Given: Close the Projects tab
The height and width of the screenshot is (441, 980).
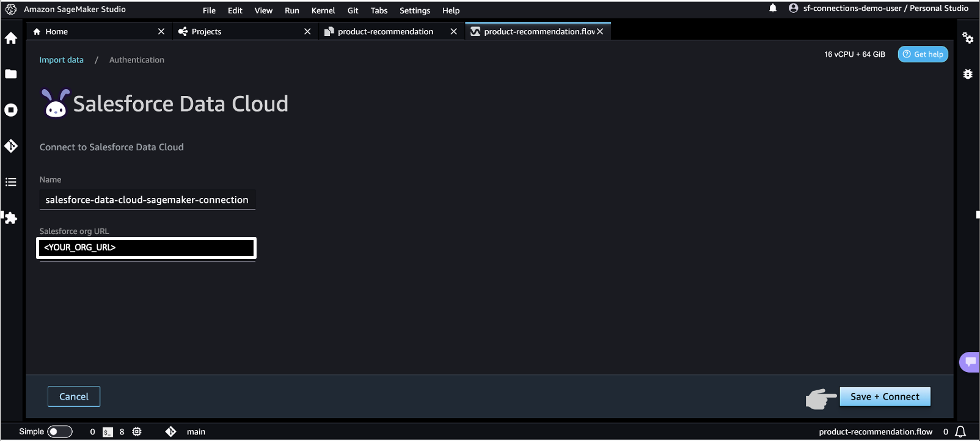Looking at the screenshot, I should point(307,32).
